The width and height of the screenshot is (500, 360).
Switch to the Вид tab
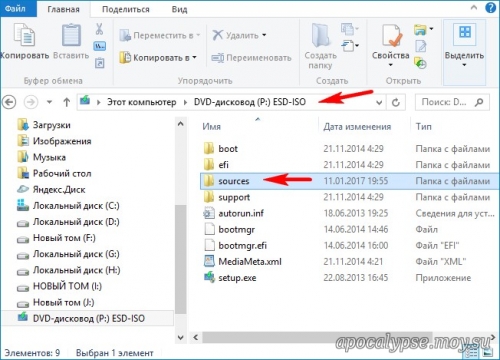tap(179, 9)
